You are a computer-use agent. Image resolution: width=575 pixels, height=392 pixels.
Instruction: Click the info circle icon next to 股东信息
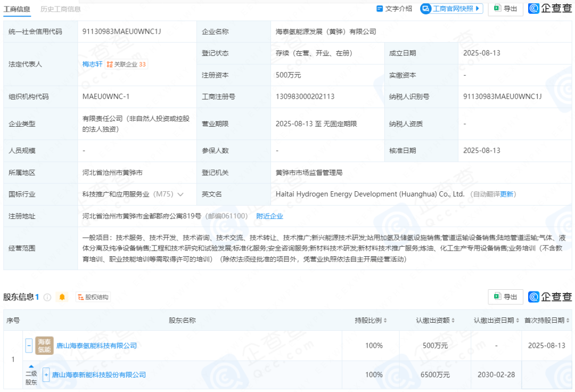point(48,297)
